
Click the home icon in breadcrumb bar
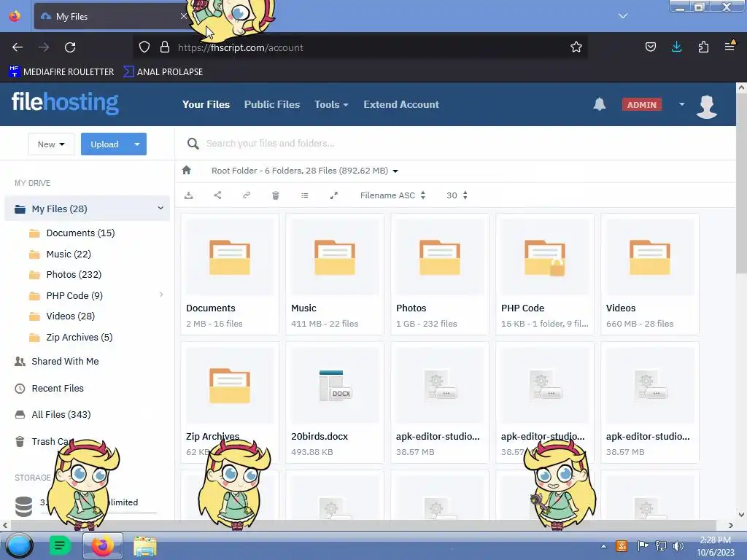[x=186, y=170]
